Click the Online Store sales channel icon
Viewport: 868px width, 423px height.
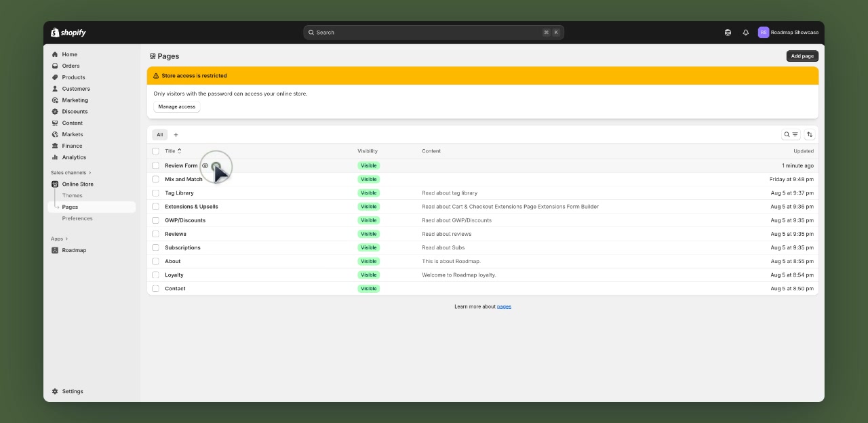tap(55, 184)
